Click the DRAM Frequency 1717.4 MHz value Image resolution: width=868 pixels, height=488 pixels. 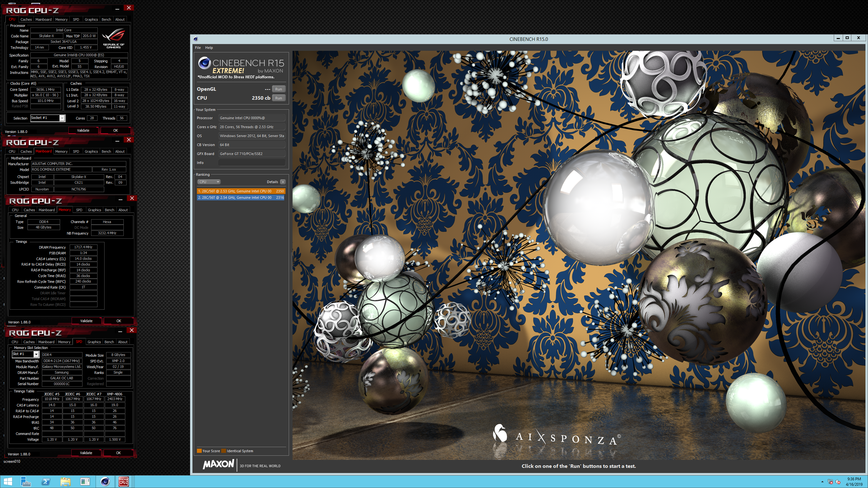coord(83,247)
